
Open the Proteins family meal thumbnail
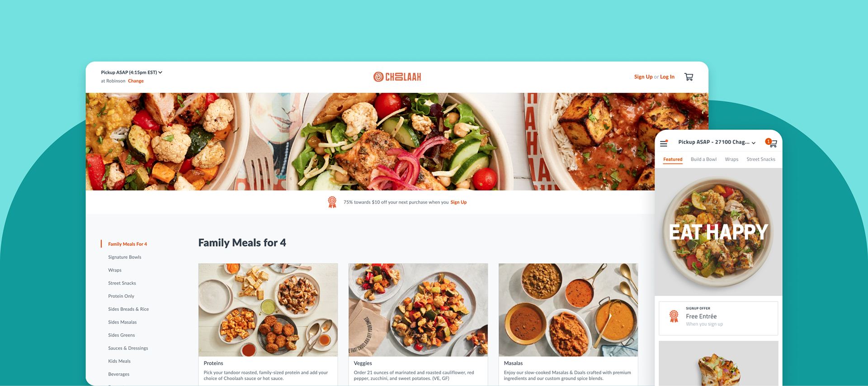(x=268, y=310)
